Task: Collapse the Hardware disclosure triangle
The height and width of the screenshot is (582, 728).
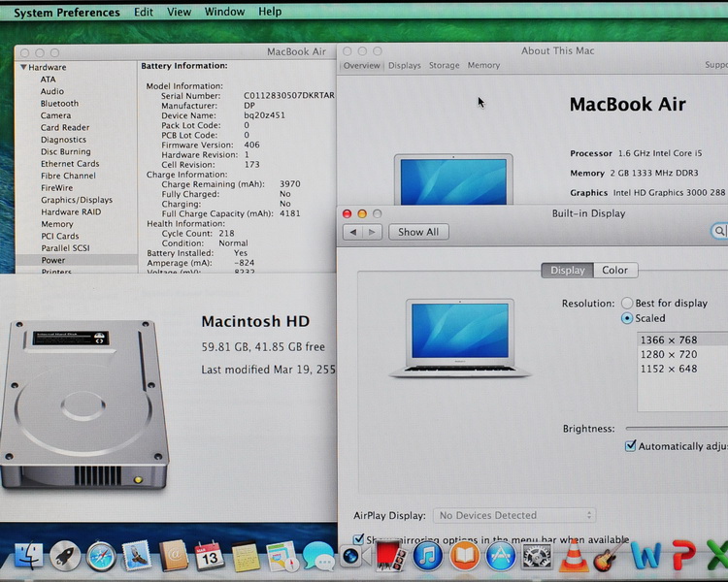Action: pyautogui.click(x=23, y=67)
